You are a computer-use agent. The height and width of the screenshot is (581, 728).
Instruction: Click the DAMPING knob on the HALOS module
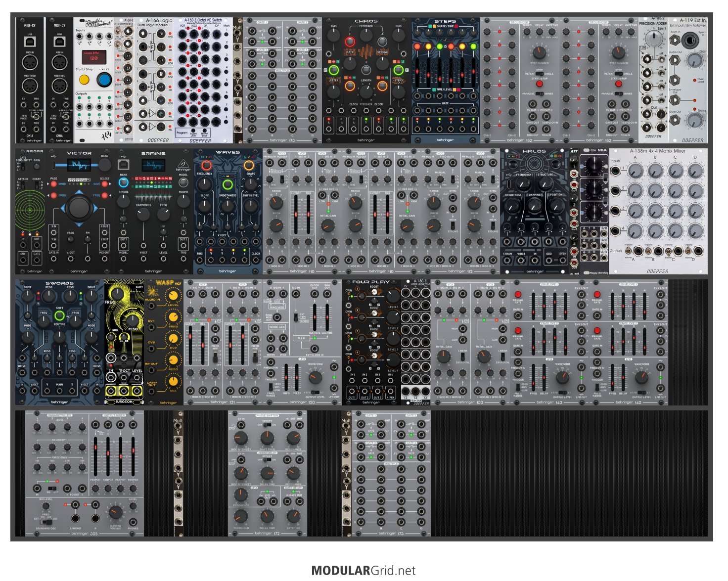(535, 205)
